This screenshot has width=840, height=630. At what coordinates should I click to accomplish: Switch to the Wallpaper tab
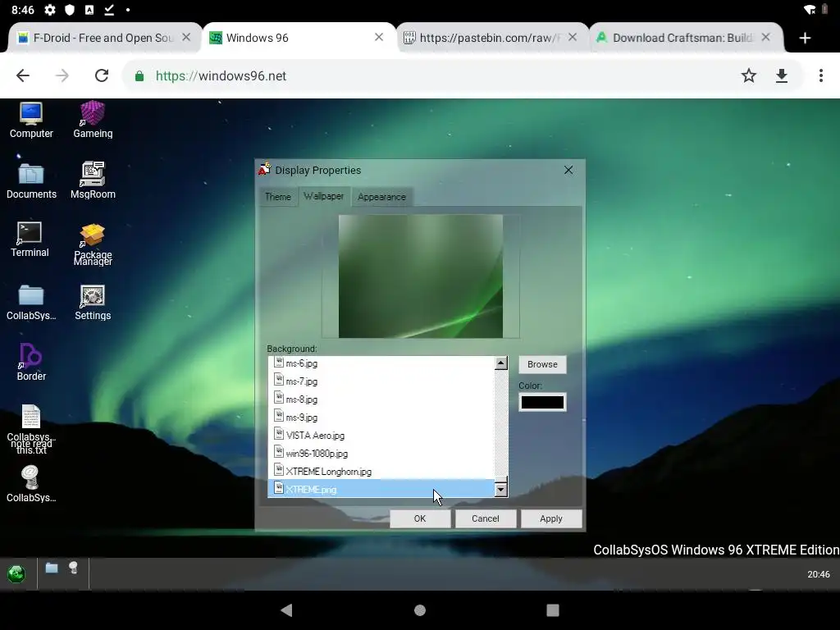[x=323, y=196]
